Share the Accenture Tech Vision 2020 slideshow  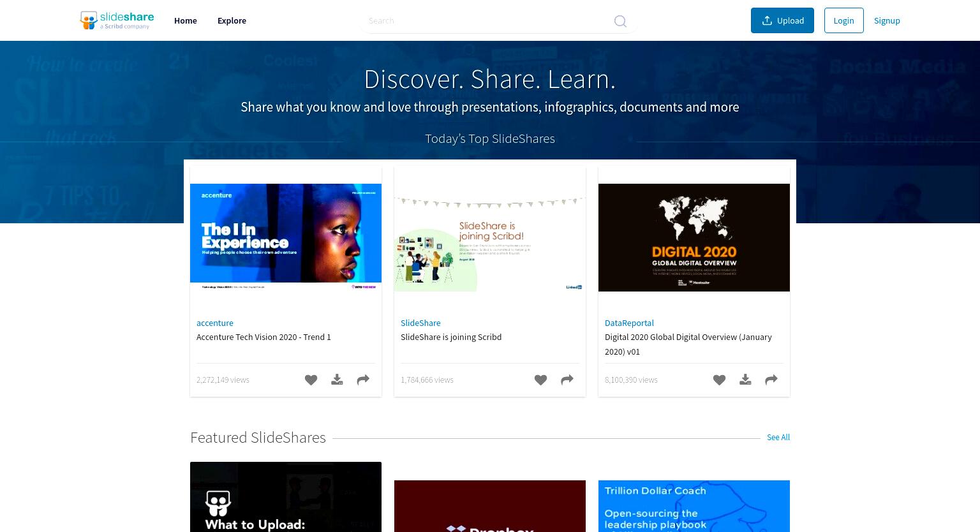click(x=363, y=380)
